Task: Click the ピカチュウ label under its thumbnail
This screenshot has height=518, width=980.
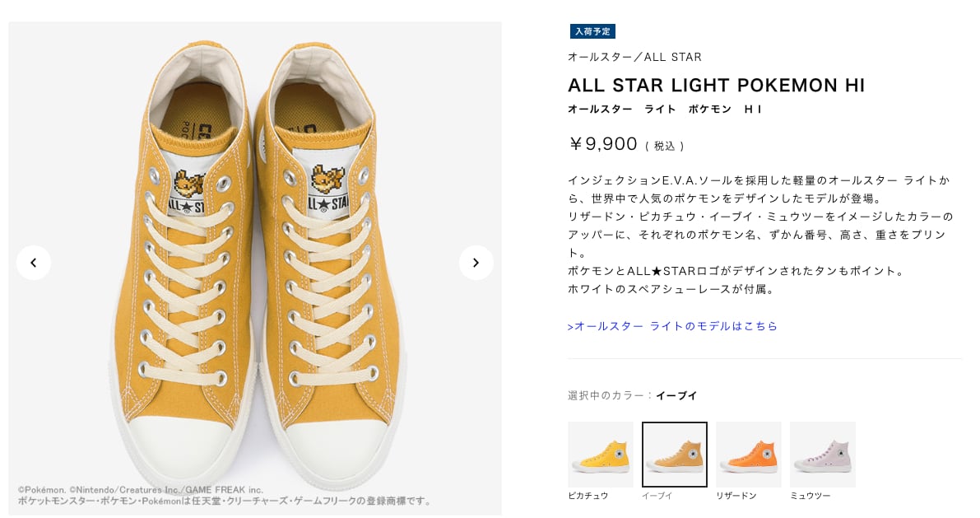Action: point(587,496)
